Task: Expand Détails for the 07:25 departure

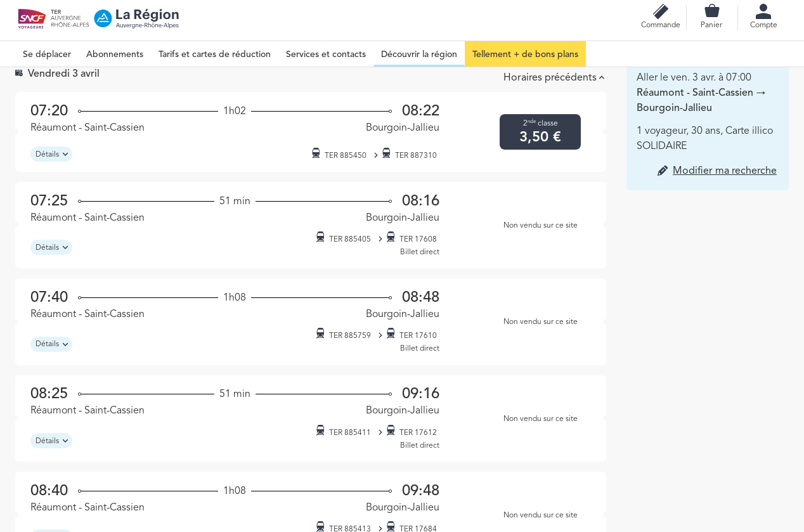Action: point(51,247)
